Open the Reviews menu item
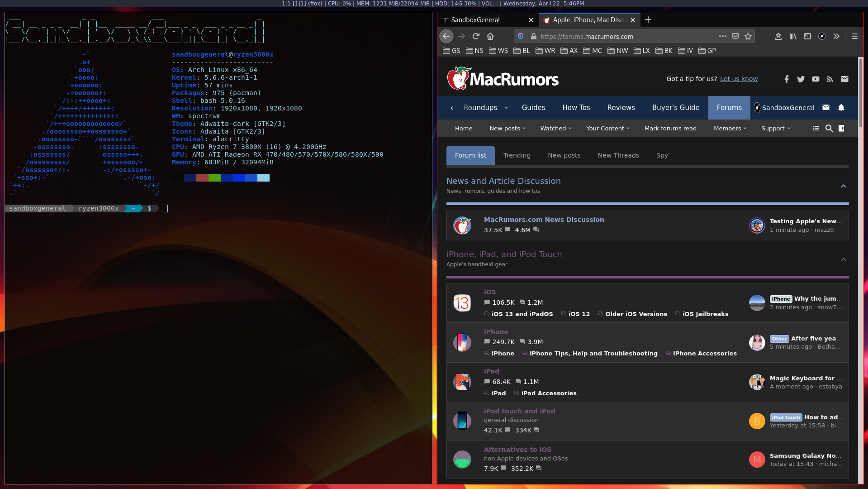Screen dimensions: 868x489 pos(621,107)
